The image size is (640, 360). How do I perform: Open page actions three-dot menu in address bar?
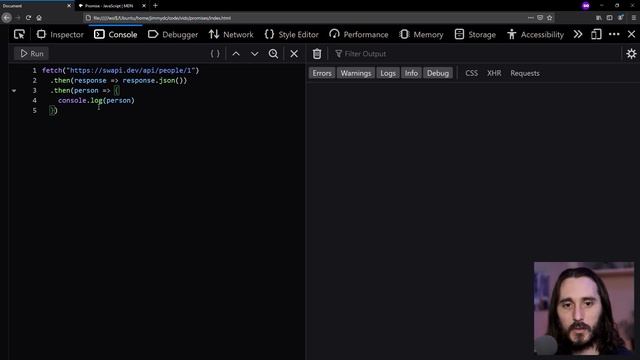pos(530,18)
